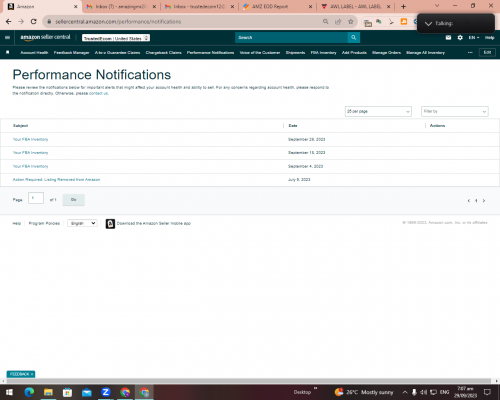Click the contact us link
Viewport: 500px width, 400px height.
tap(98, 93)
